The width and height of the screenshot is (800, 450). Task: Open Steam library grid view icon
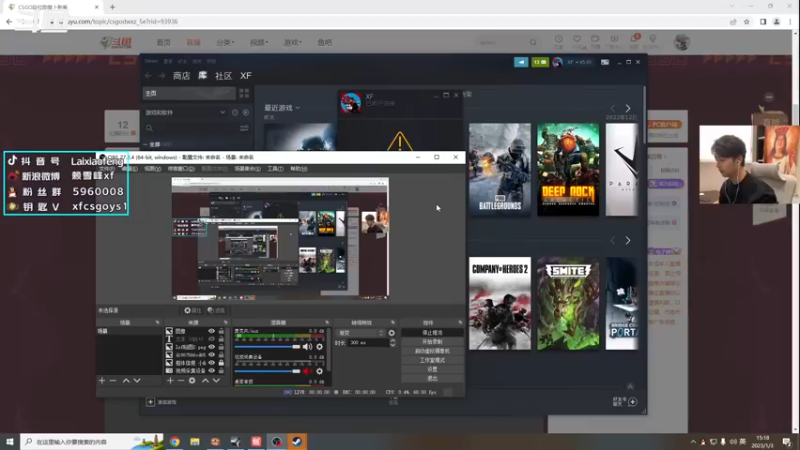click(244, 93)
